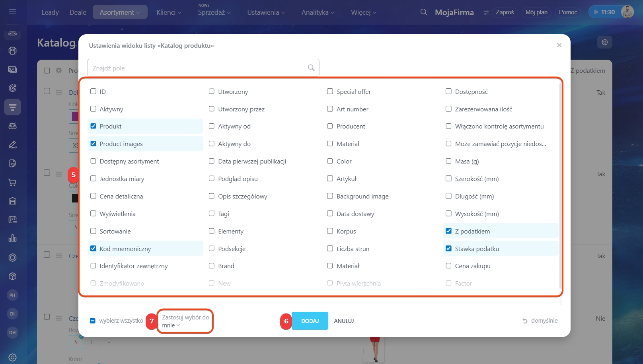The width and height of the screenshot is (643, 364).
Task: Go to the Leady tab
Action: [x=50, y=12]
